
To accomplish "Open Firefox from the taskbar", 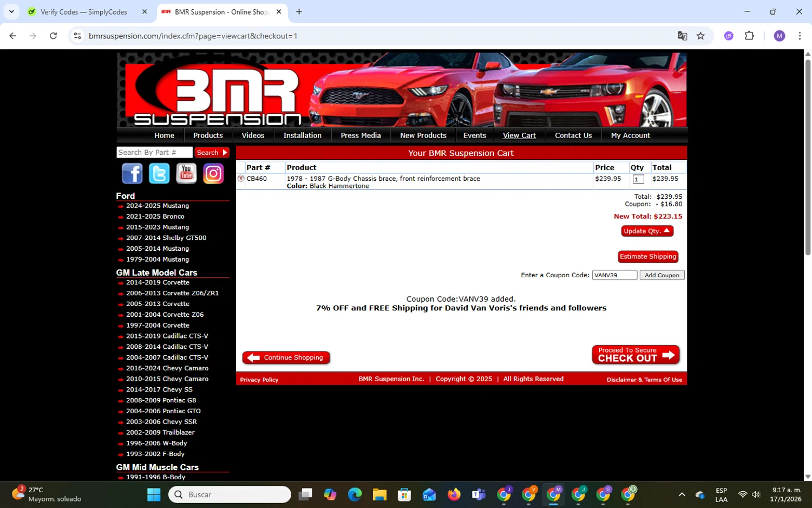I will pyautogui.click(x=454, y=494).
